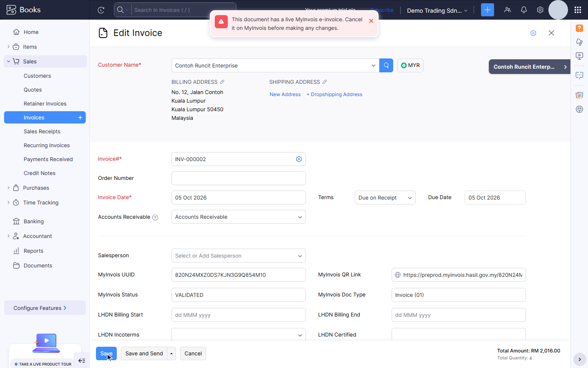Image resolution: width=588 pixels, height=368 pixels.
Task: Click the customer search magnifier button
Action: 386,65
